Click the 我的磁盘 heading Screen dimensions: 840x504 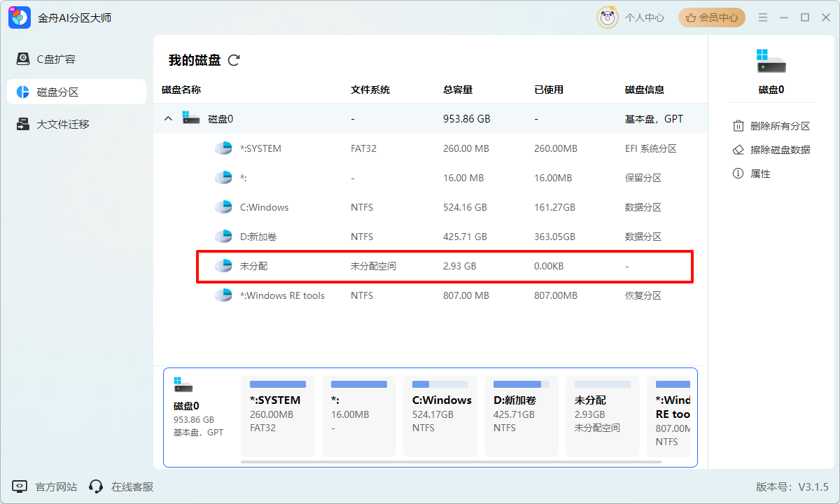pyautogui.click(x=195, y=60)
